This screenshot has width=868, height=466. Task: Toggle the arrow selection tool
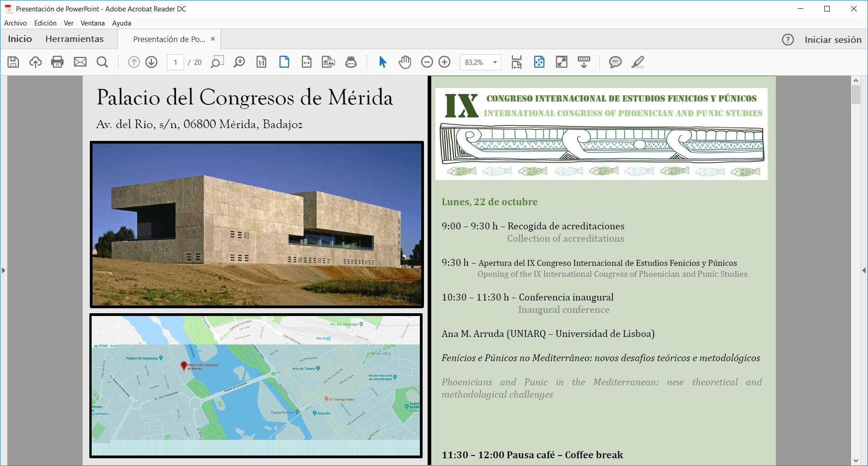tap(382, 62)
